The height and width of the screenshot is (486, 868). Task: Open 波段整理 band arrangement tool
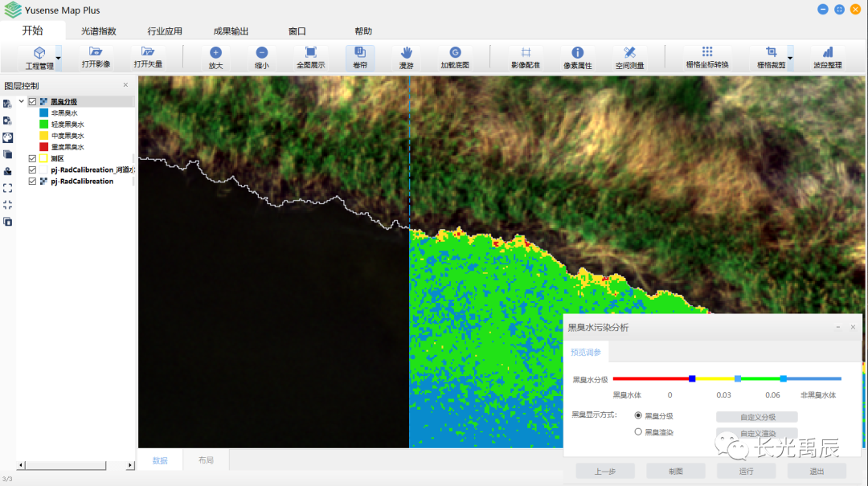827,57
